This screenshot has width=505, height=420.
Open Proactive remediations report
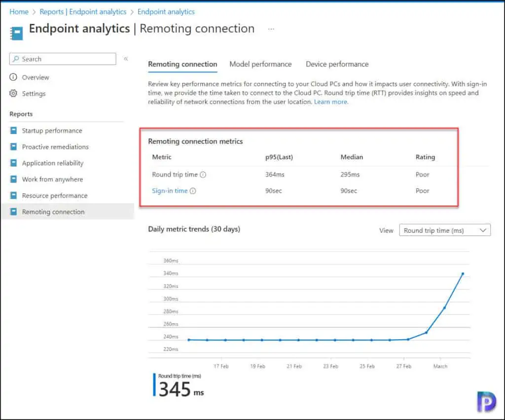click(55, 147)
